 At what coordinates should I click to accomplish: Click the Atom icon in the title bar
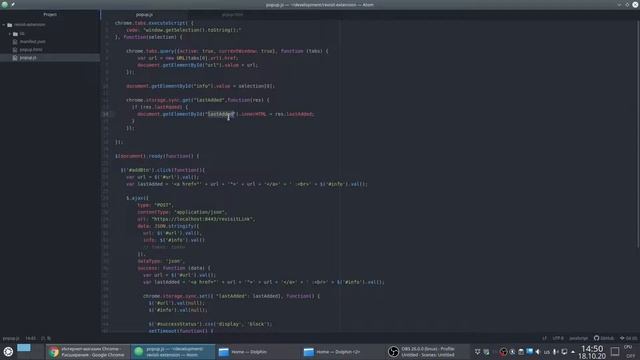[5, 4]
